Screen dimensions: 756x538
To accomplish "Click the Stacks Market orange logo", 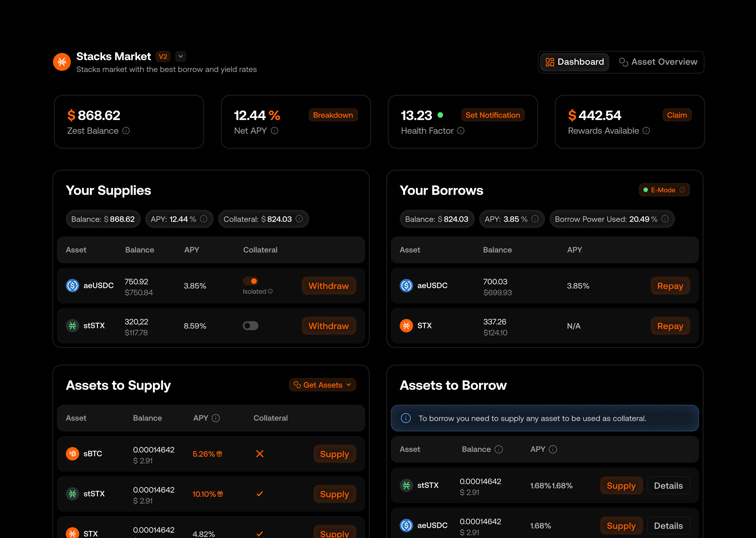I will coord(62,62).
